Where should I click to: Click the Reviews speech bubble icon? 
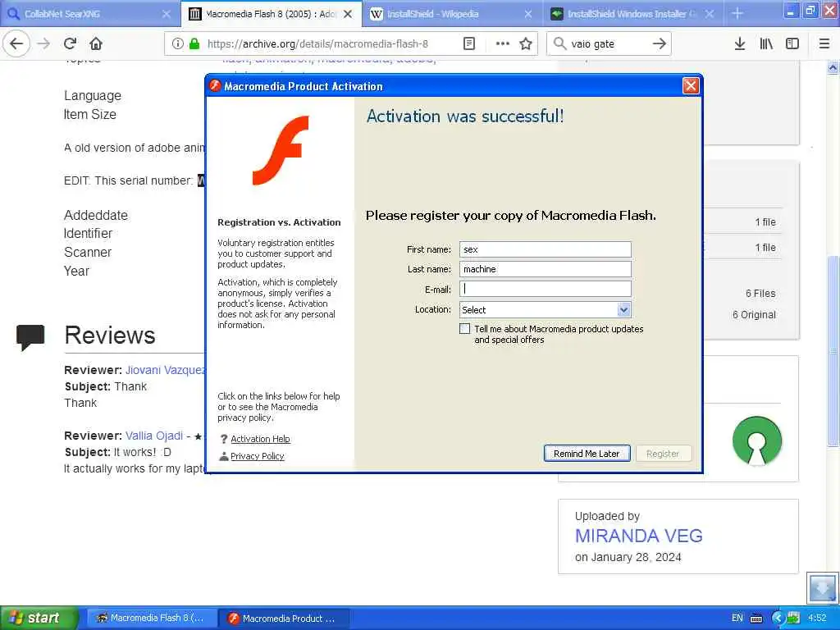tap(30, 337)
